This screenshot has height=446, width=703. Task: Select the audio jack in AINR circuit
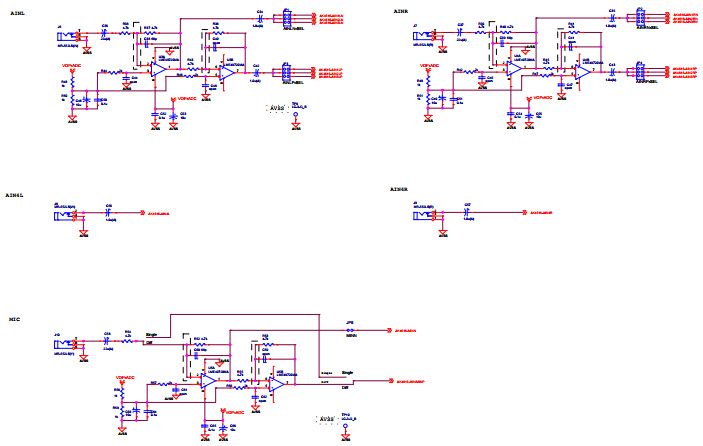pos(420,36)
